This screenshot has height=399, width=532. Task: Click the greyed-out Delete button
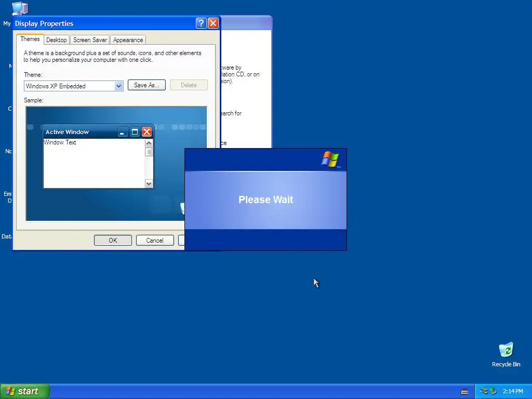(189, 85)
